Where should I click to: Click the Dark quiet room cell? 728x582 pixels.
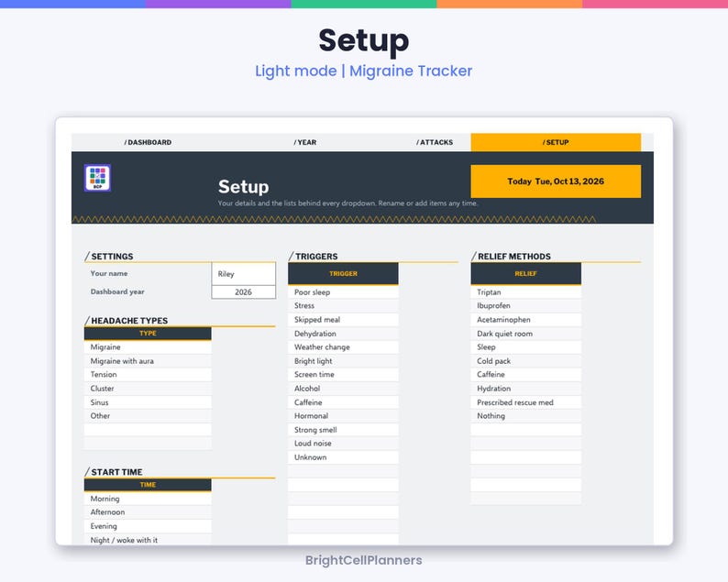click(x=525, y=334)
